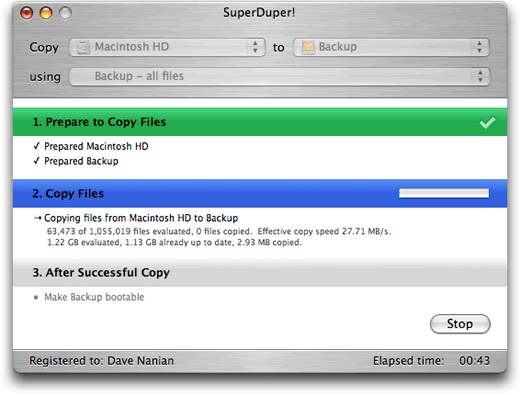This screenshot has height=395, width=520.
Task: Open the Backup destination dropdown
Action: pos(391,47)
